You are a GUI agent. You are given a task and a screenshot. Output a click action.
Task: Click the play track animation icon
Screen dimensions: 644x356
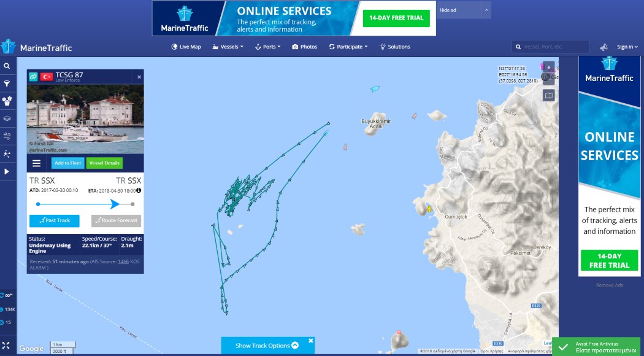7,171
